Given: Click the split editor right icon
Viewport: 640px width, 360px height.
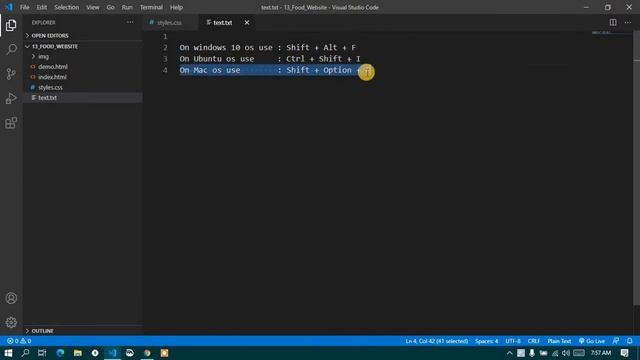Looking at the screenshot, I should click(613, 22).
